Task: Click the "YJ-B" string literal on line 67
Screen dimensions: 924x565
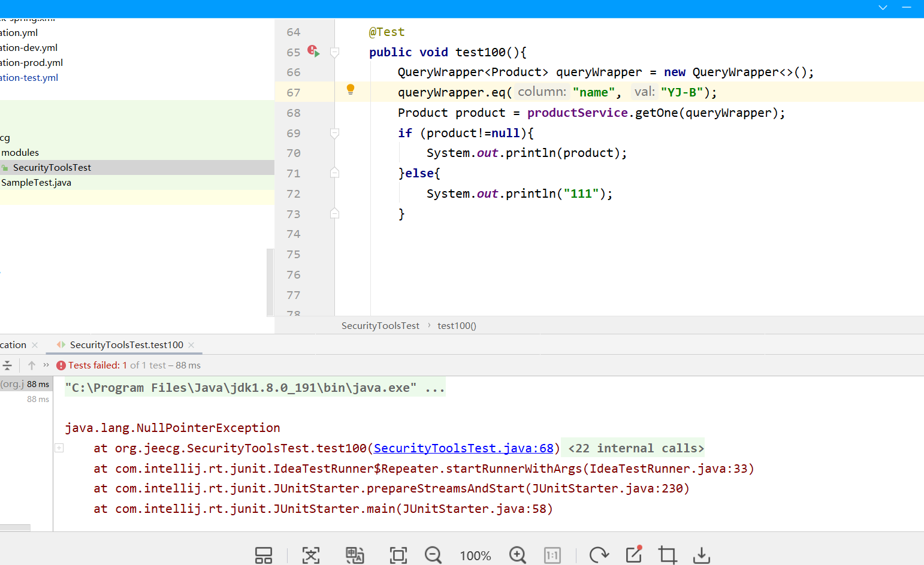Action: tap(681, 92)
